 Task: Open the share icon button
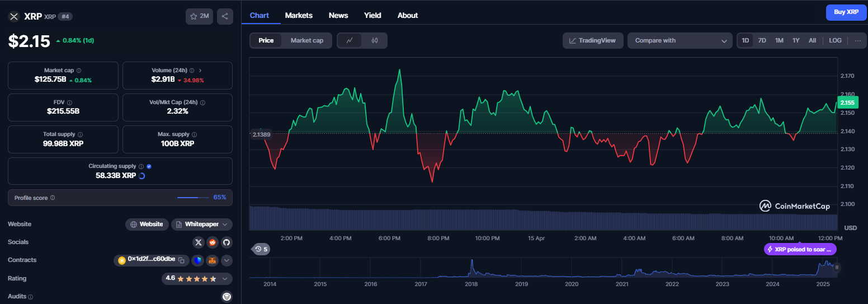(225, 16)
